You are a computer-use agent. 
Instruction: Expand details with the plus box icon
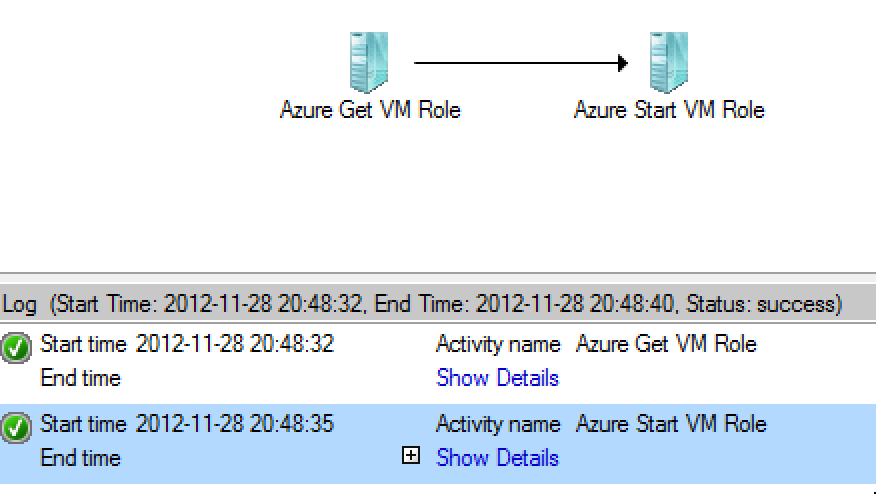click(411, 455)
